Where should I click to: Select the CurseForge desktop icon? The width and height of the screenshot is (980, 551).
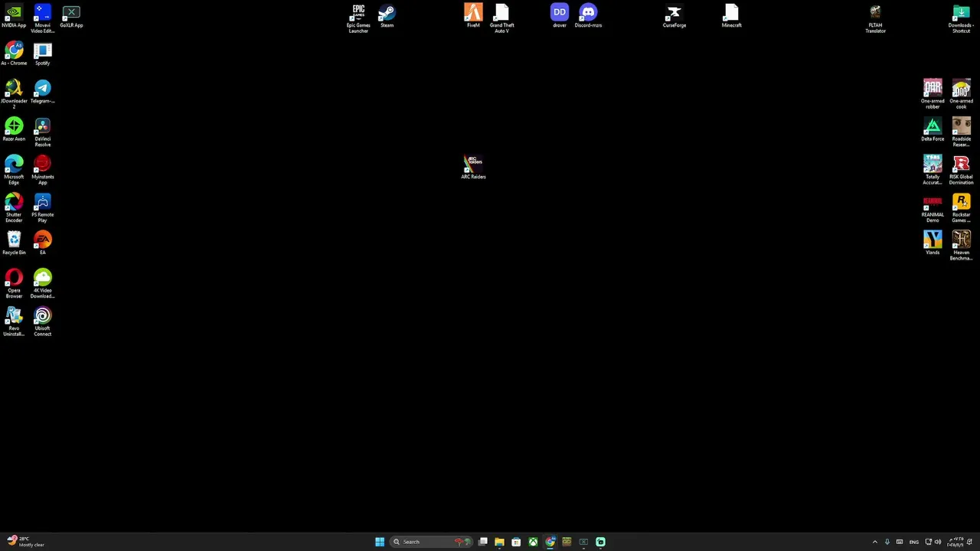tap(675, 17)
